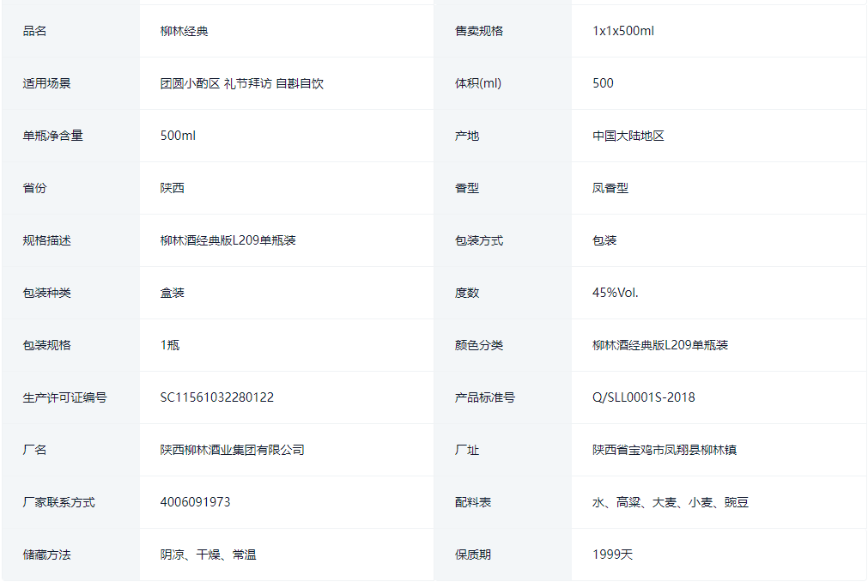Select license number SC11561032280122
Screen dimensions: 868x588
[x=217, y=397]
